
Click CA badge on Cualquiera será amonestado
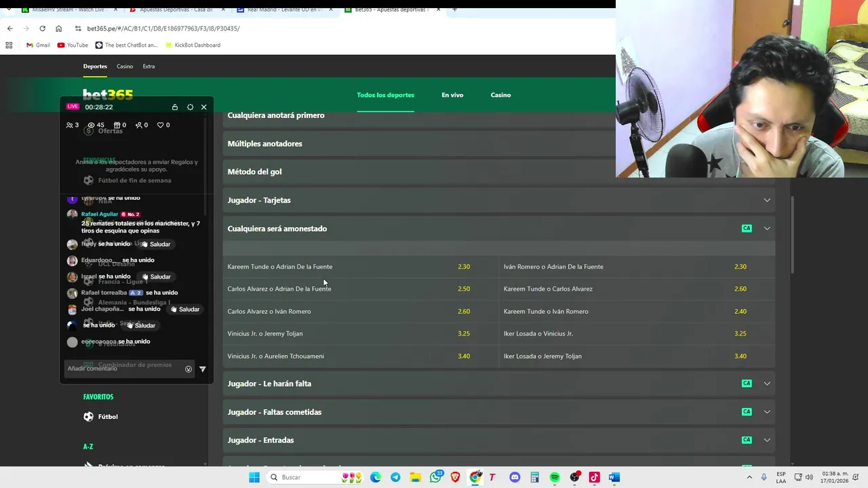pos(747,228)
